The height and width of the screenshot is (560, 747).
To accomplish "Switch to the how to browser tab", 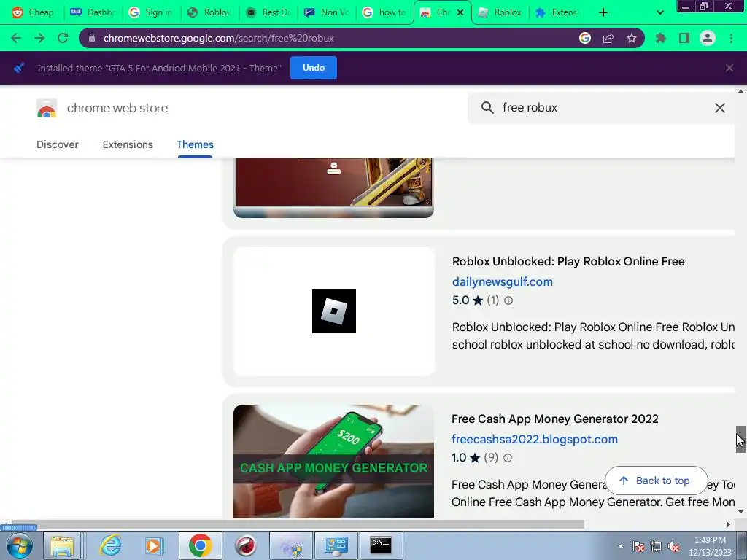I will (x=385, y=12).
